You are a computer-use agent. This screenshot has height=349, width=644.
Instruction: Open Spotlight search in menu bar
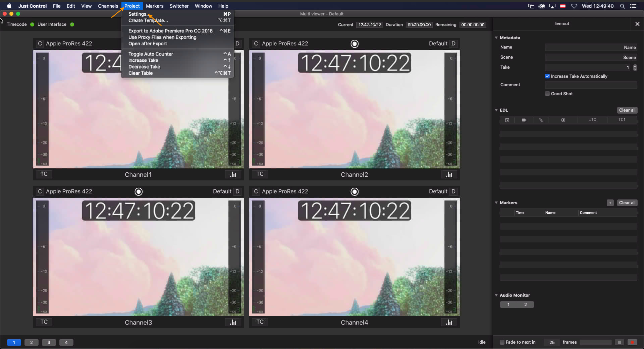tap(622, 6)
